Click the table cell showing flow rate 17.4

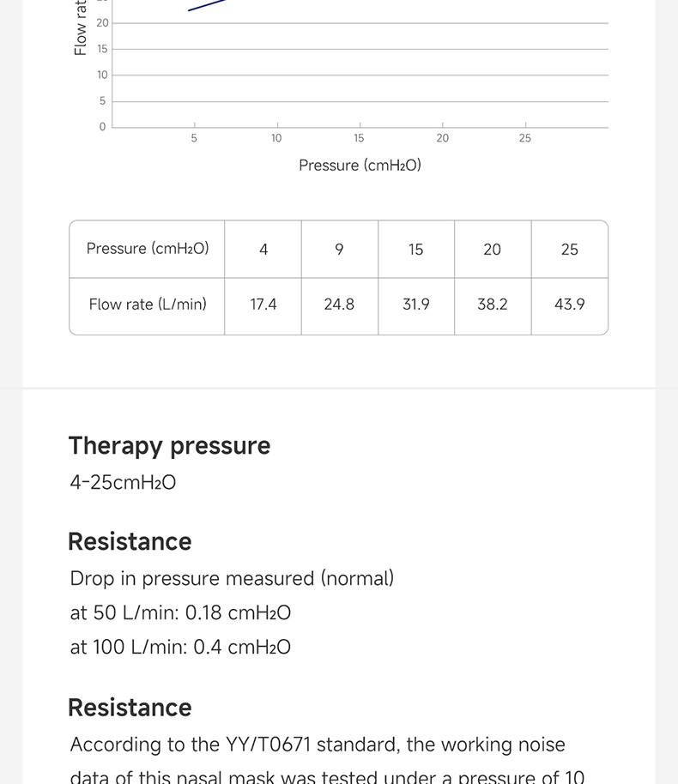(263, 305)
